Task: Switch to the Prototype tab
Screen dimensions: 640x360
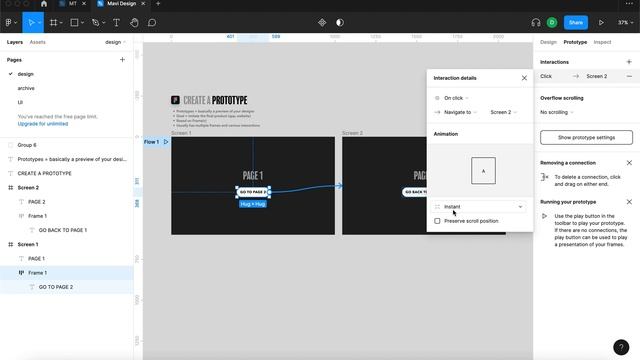Action: tap(575, 42)
